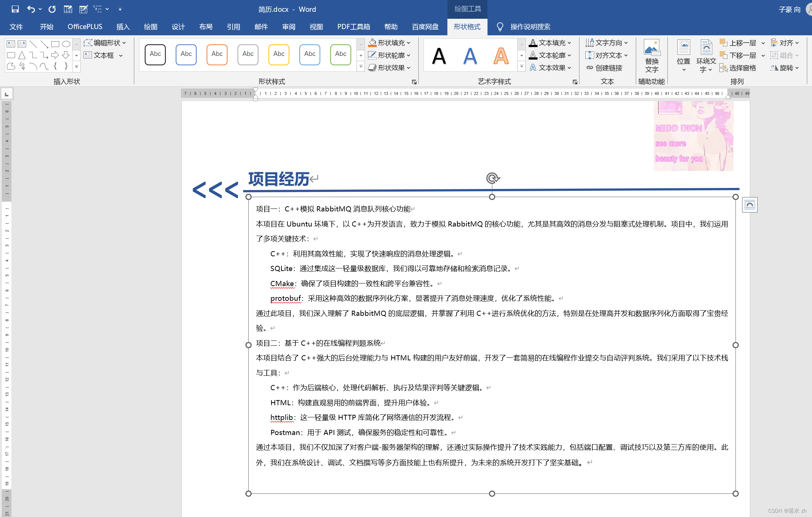This screenshot has width=812, height=517.
Task: Apply the blue A WordArt style
Action: (x=470, y=56)
